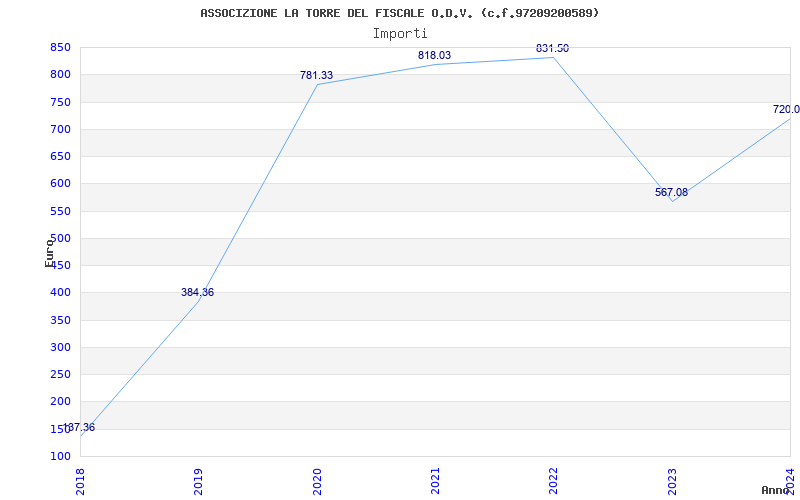This screenshot has height=500, width=800.
Task: Click the 2019 x-axis label
Action: pos(198,481)
